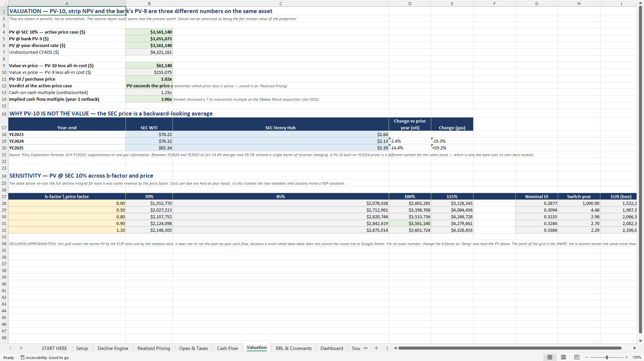Image resolution: width=644 pixels, height=361 pixels.
Task: Click horizontal scrollbar right arrow
Action: point(635,348)
